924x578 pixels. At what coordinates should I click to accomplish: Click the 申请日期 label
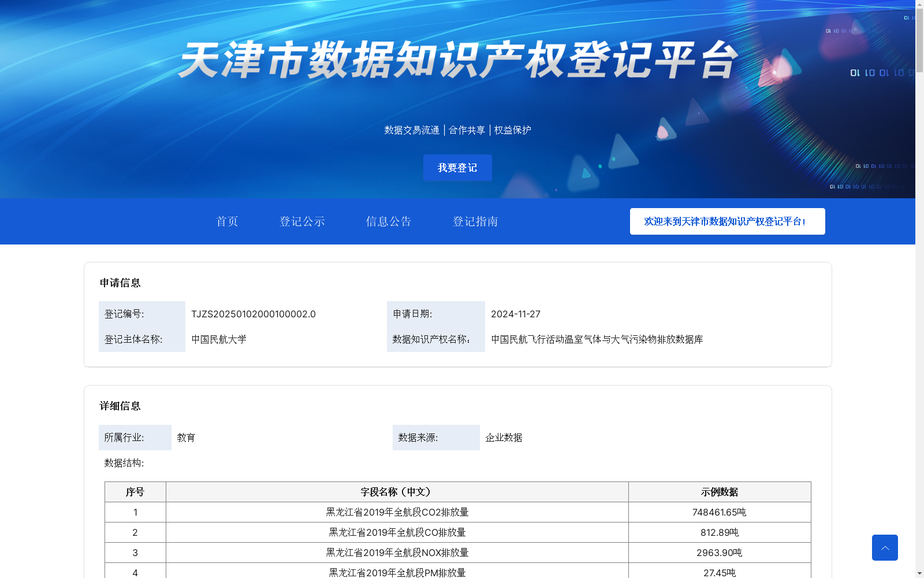point(412,314)
